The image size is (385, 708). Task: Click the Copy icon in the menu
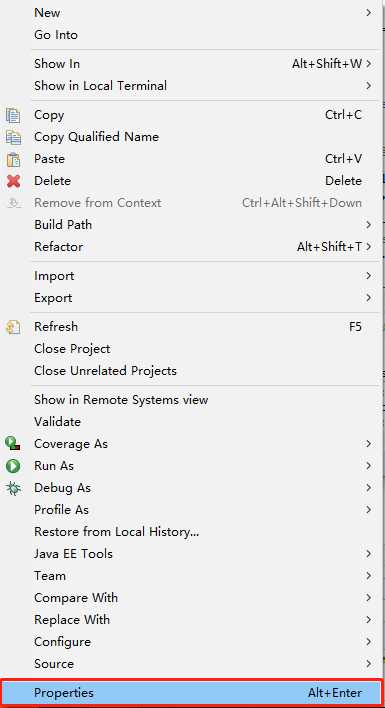(13, 115)
